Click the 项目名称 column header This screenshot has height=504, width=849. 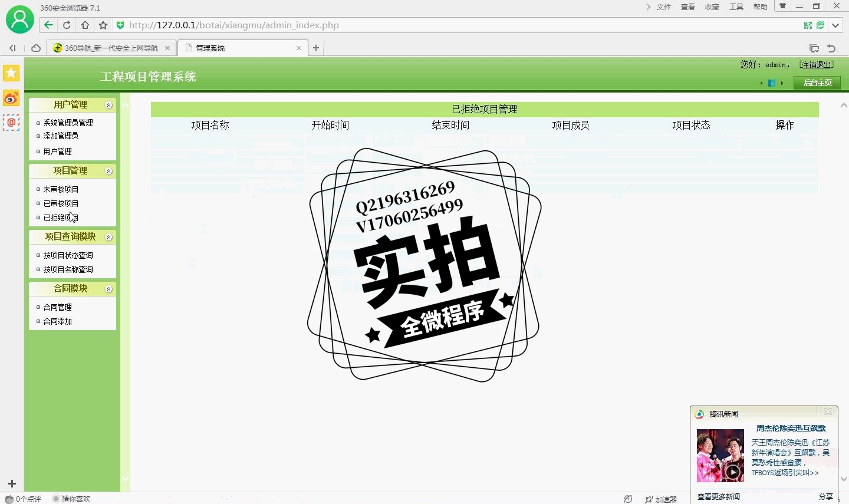(210, 125)
